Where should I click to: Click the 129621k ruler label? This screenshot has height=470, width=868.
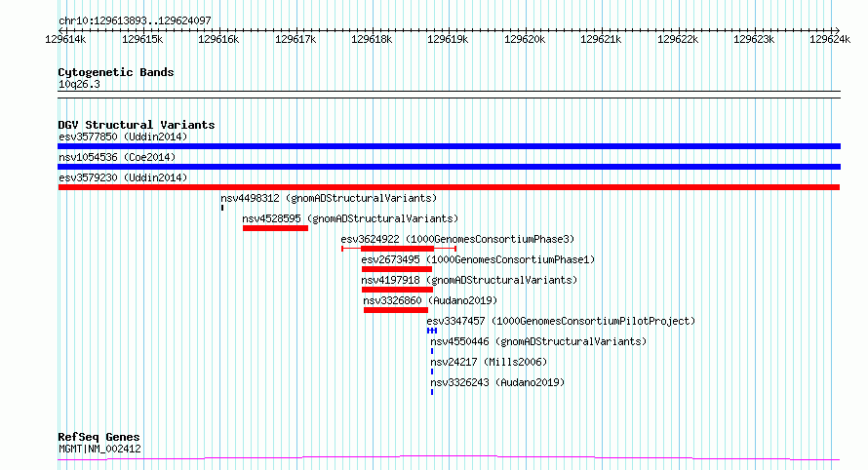pos(601,39)
